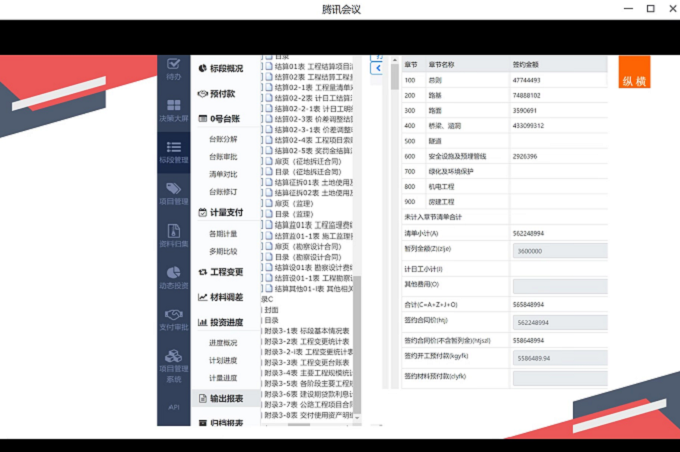Open the 决策大屏 dashboard icon
The height and width of the screenshot is (452, 680).
pos(173,110)
